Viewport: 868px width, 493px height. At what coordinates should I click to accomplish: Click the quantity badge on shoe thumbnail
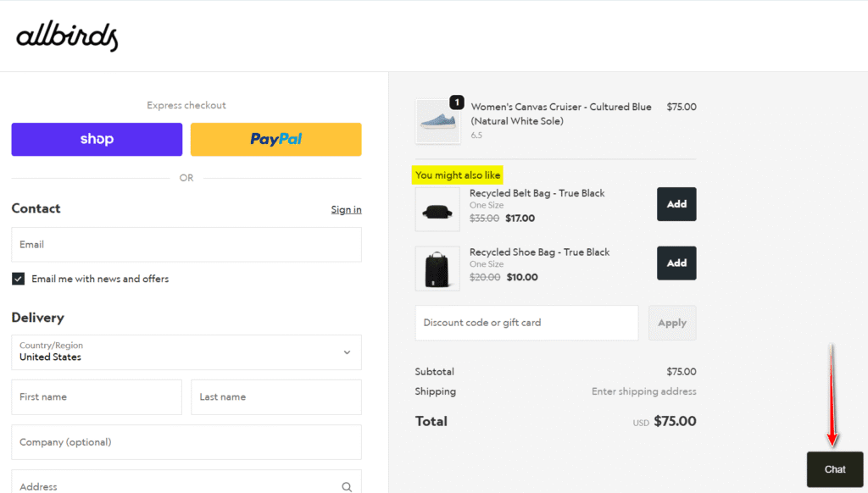click(x=457, y=102)
